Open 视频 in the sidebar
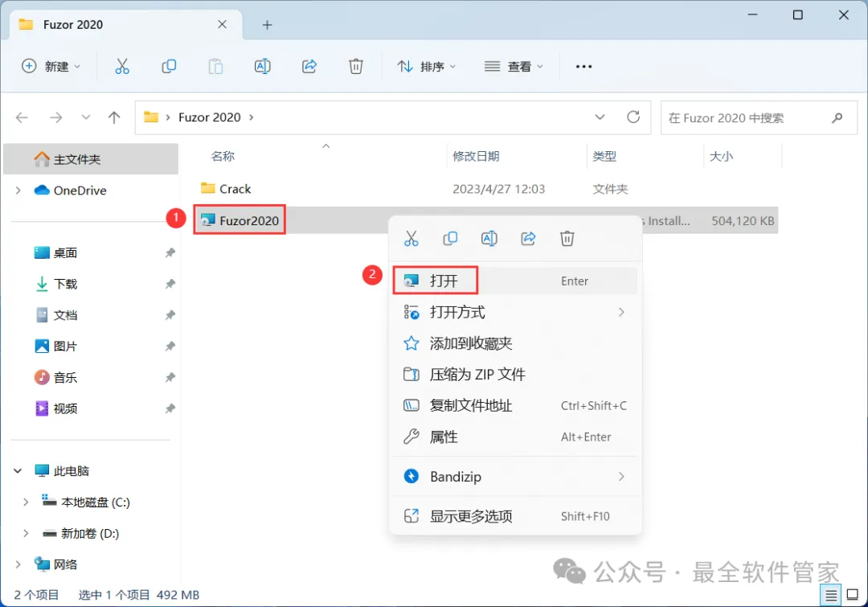The width and height of the screenshot is (868, 607). point(65,408)
